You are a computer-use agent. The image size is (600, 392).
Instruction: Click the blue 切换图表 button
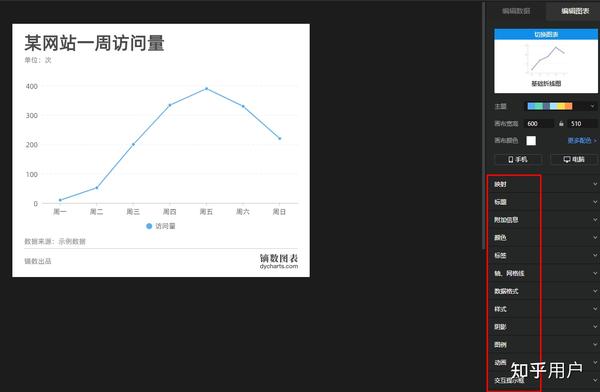point(546,34)
